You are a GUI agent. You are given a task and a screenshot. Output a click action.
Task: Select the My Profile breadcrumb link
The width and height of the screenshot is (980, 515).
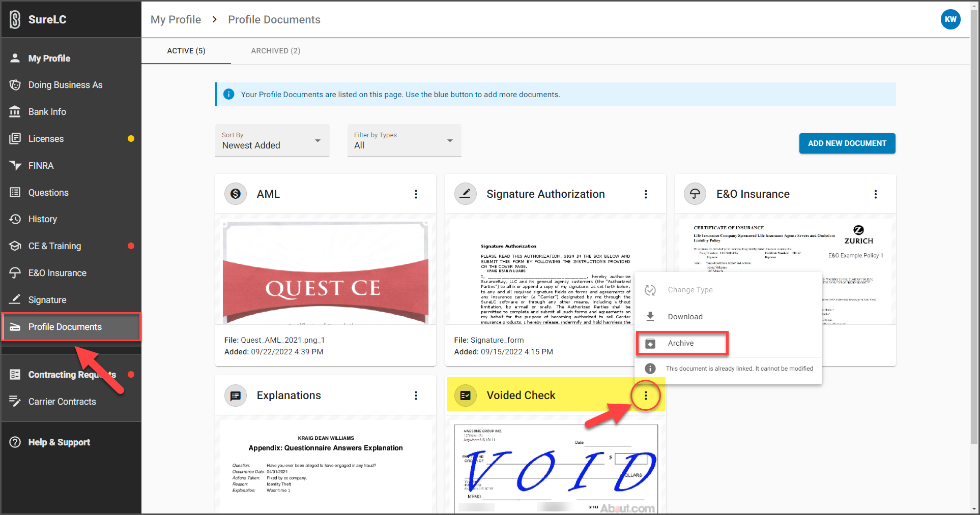[176, 19]
